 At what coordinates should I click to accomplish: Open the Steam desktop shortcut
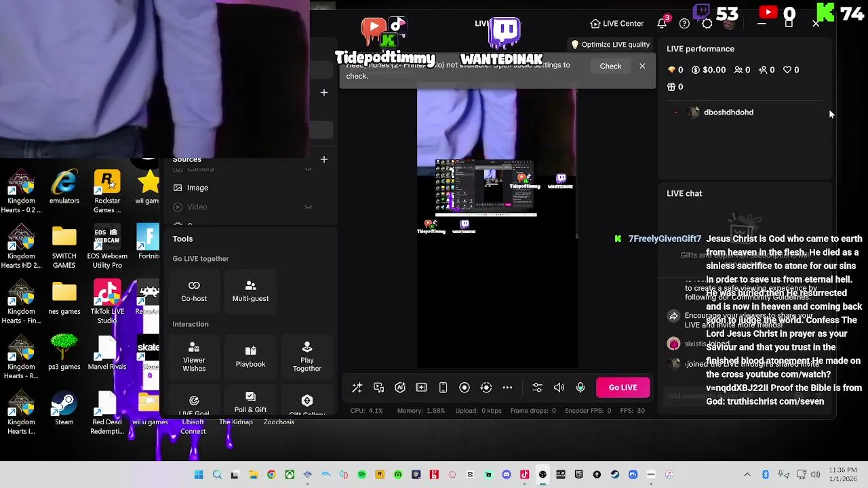click(64, 409)
